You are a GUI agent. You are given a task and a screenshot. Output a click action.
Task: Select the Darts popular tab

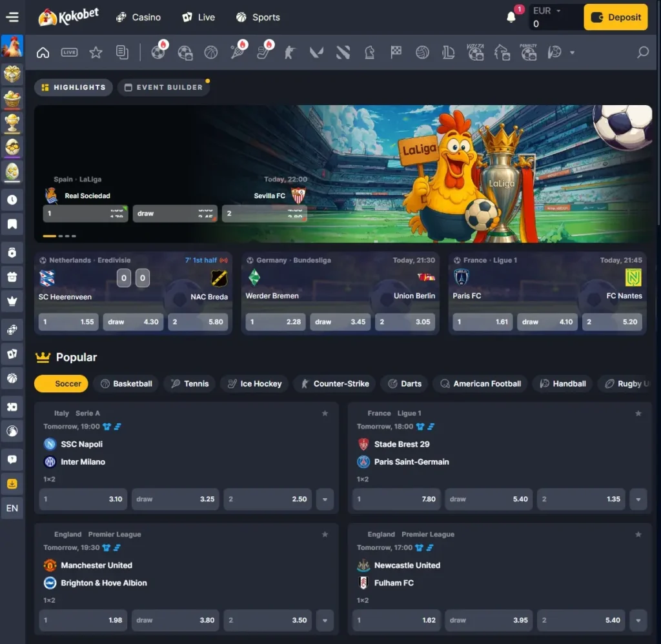tap(405, 383)
